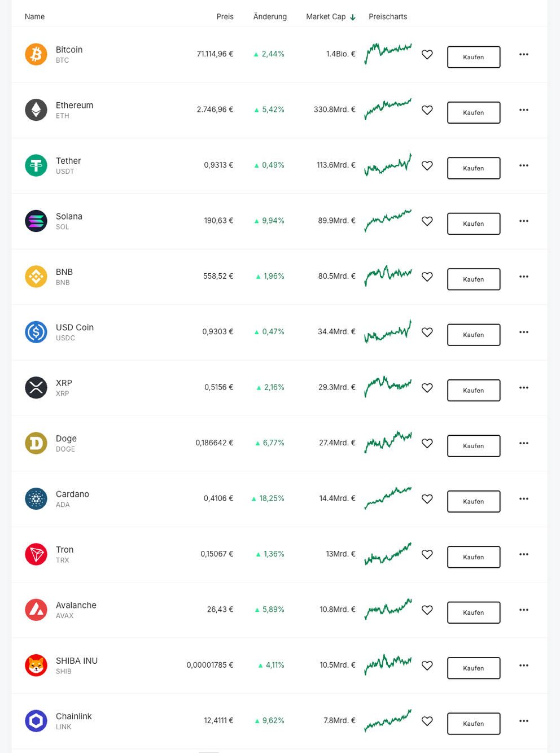Sort by the Preis column header
This screenshot has height=753, width=560.
click(x=225, y=17)
